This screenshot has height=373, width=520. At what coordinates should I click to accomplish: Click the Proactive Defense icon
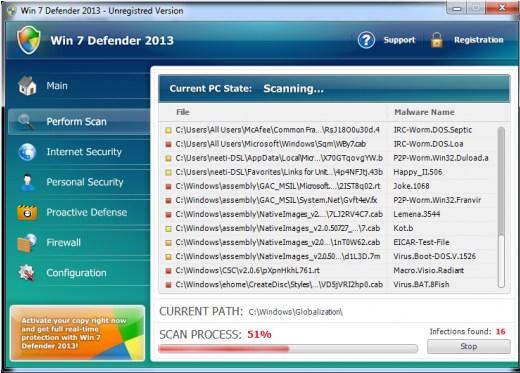27,212
